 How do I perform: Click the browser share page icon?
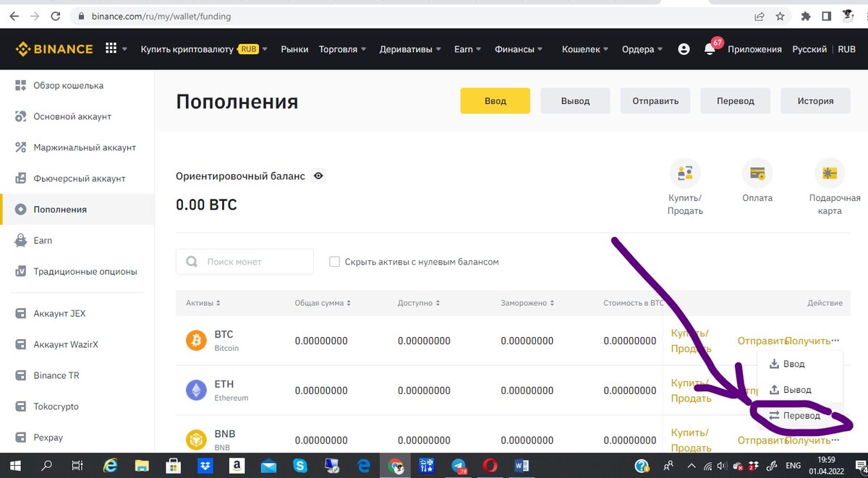(759, 16)
